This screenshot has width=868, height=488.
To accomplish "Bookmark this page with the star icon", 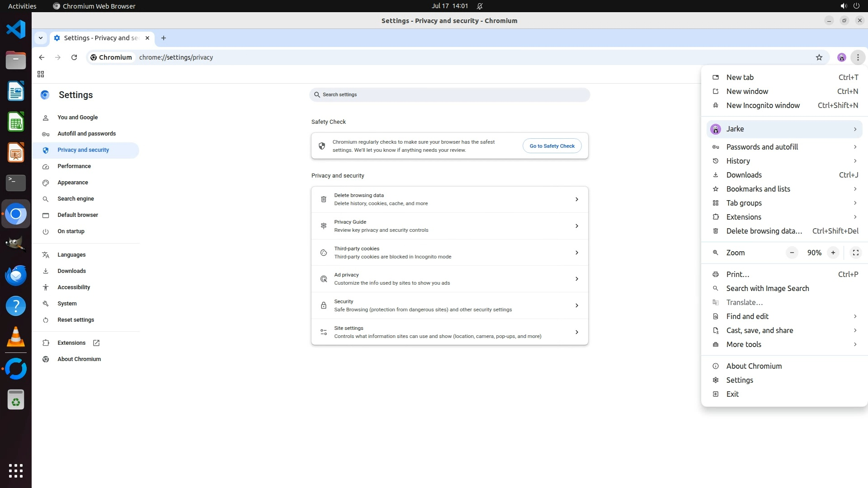I will [x=819, y=57].
